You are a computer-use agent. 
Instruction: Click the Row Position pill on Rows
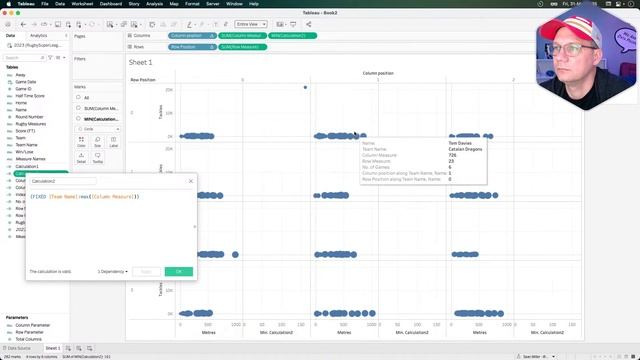pyautogui.click(x=192, y=47)
